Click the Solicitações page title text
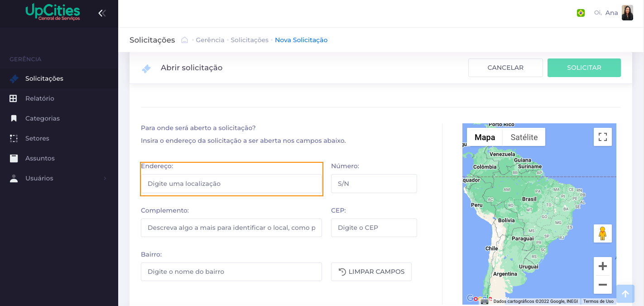This screenshot has height=306, width=644. coord(152,40)
